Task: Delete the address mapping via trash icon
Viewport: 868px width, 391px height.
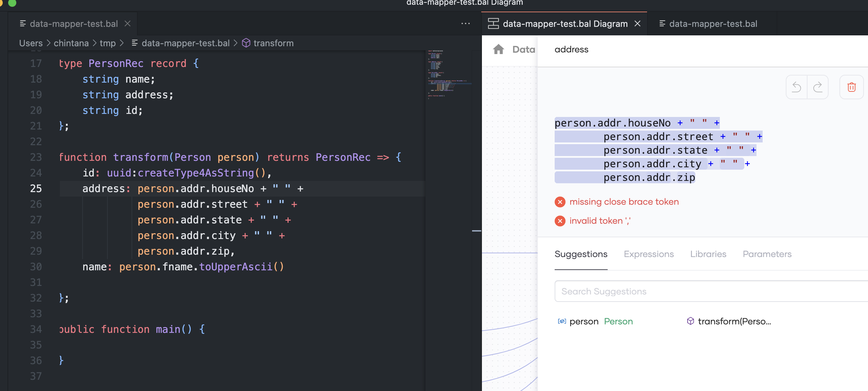Action: click(x=852, y=87)
